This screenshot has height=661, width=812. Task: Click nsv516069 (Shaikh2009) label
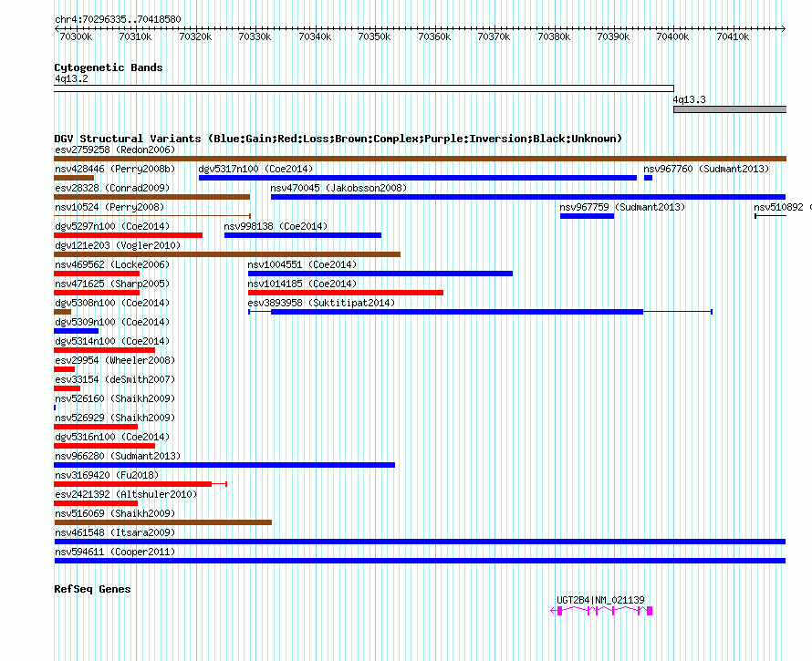tap(115, 513)
